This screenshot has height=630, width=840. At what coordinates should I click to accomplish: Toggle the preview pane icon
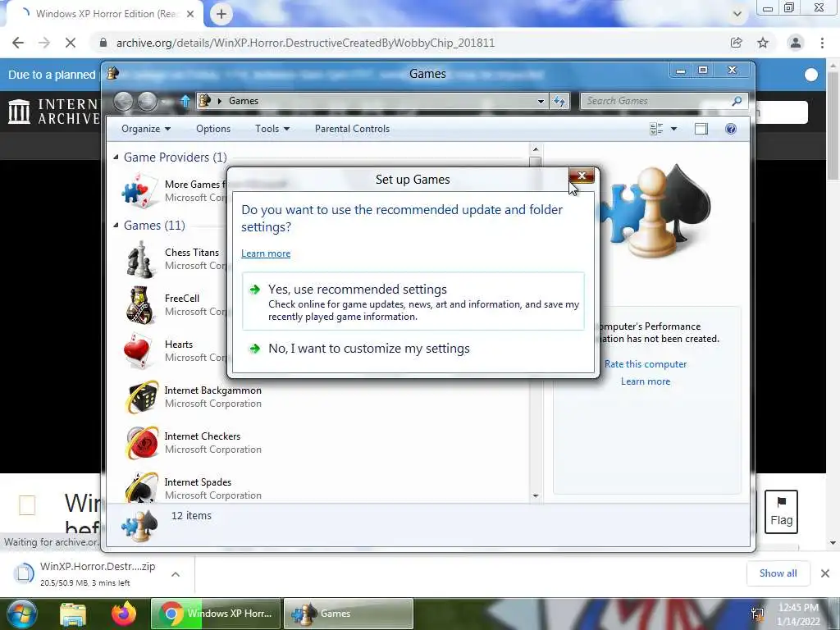(701, 129)
